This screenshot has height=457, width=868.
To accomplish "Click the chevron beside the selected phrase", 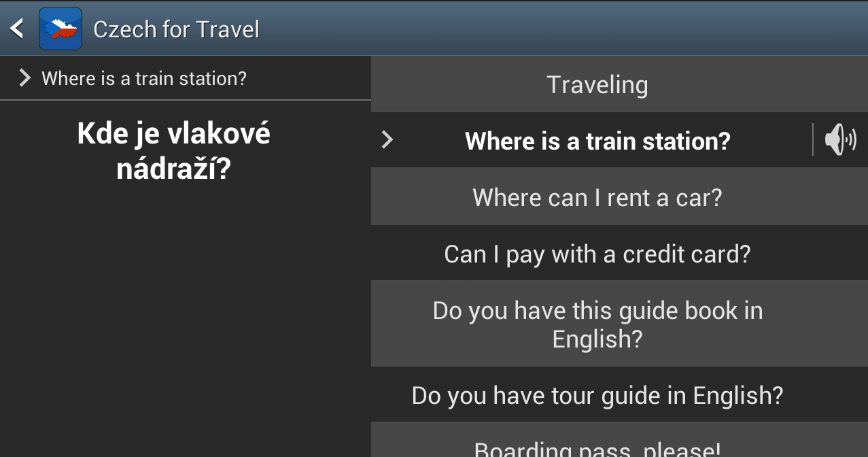I will [x=387, y=140].
